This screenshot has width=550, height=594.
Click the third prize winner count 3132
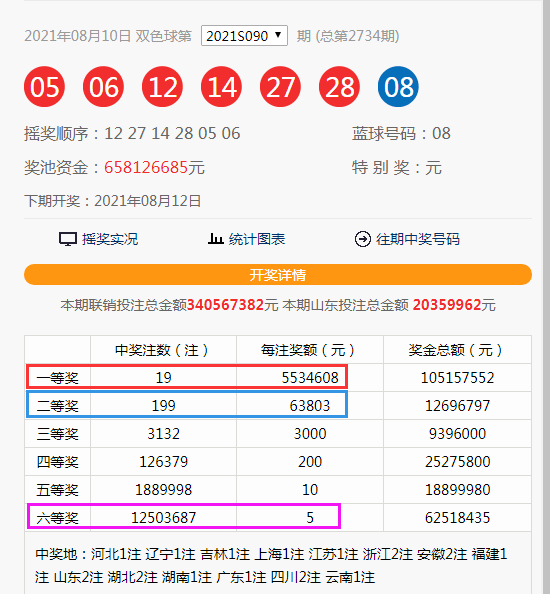pyautogui.click(x=163, y=434)
